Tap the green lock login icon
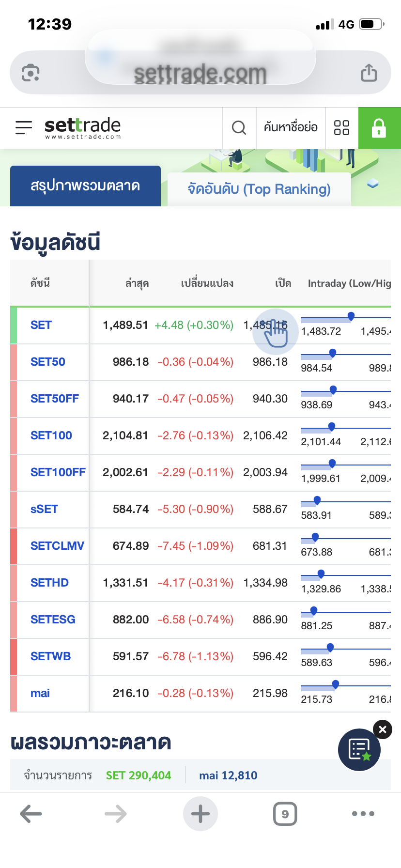401x868 pixels. pos(379,128)
